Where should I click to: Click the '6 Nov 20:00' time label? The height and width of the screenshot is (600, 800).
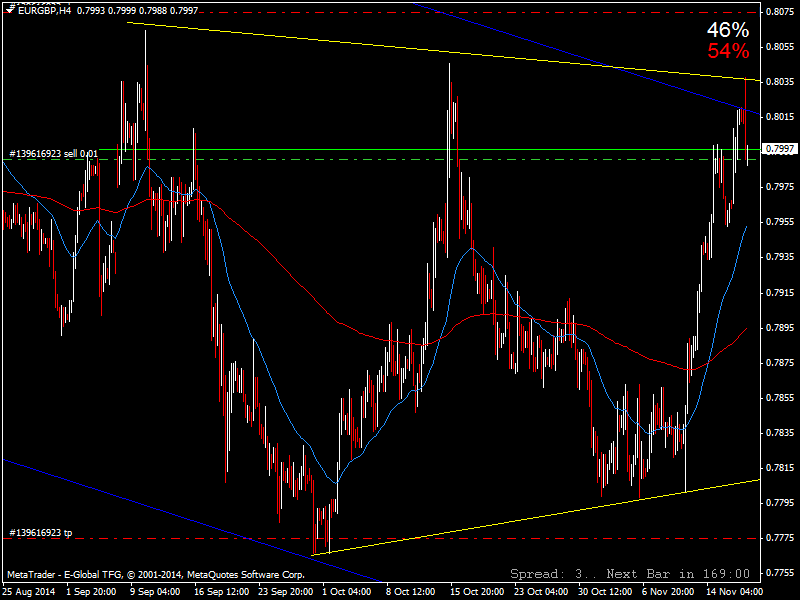(668, 592)
